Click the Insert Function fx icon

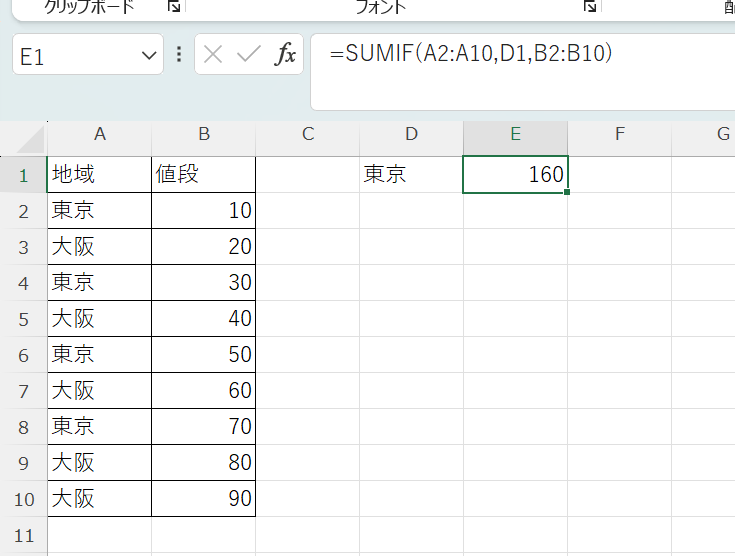click(286, 54)
